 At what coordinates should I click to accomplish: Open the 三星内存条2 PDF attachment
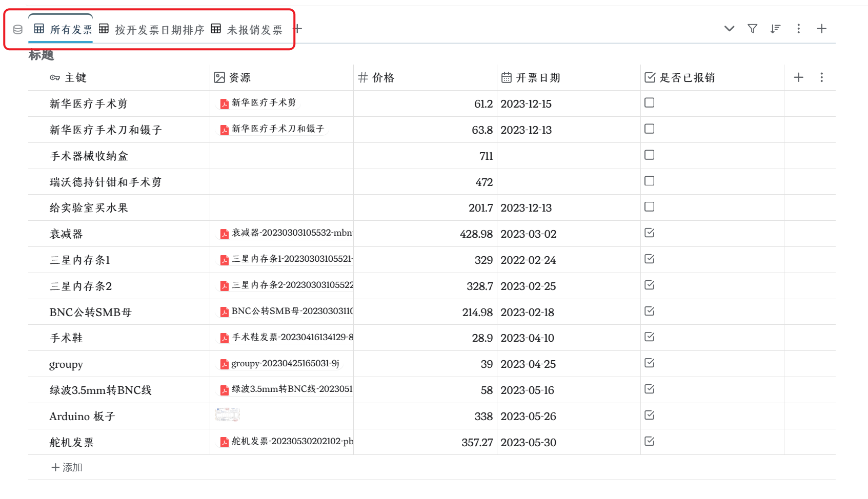click(x=286, y=285)
